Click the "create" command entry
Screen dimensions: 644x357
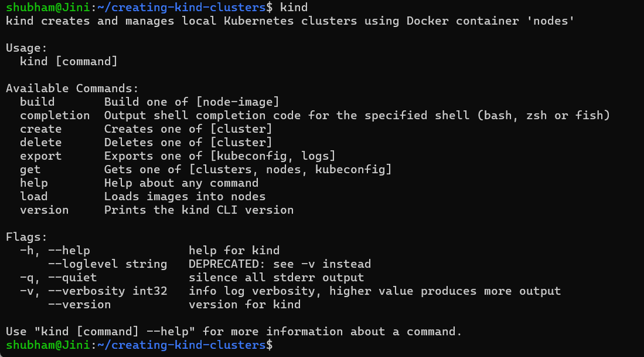(41, 129)
